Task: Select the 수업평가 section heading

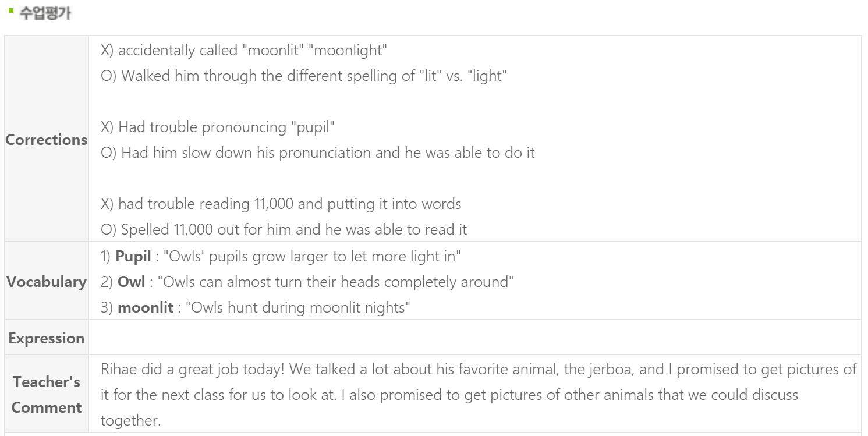Action: (x=45, y=13)
